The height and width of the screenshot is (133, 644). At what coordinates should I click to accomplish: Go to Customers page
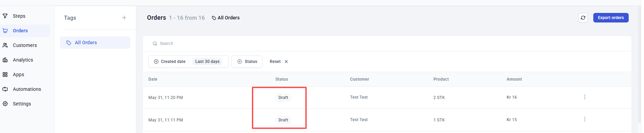coord(25,45)
